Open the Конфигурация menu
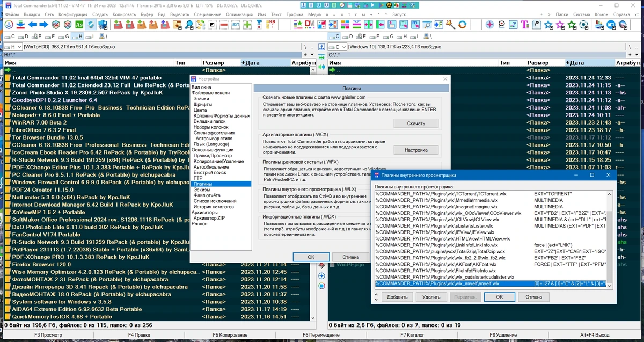Screen dimensions: 644x342 click(73, 14)
